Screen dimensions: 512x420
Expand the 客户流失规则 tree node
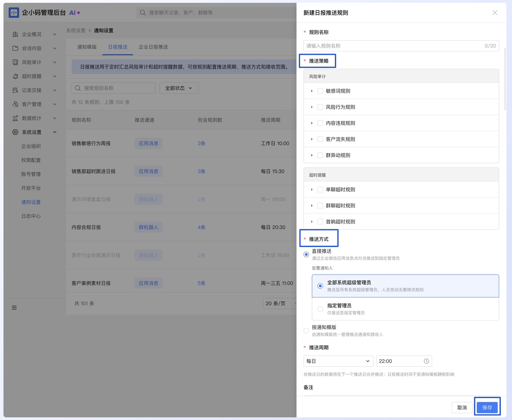pos(312,139)
